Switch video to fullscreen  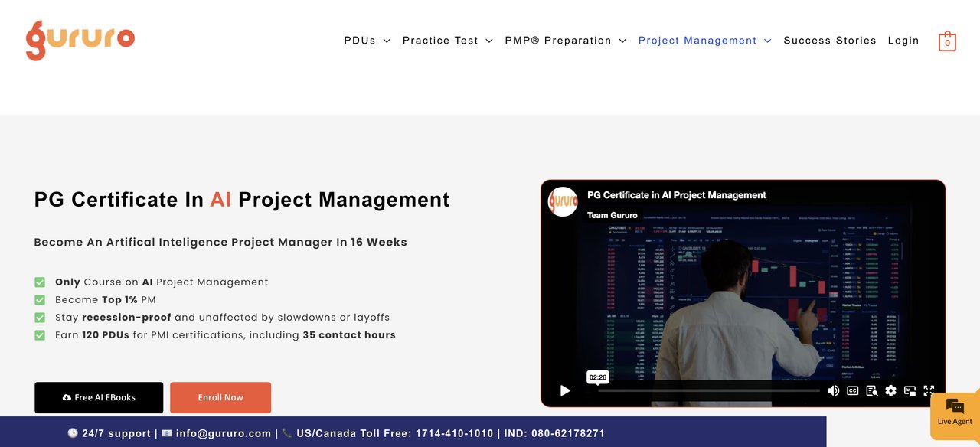(929, 391)
